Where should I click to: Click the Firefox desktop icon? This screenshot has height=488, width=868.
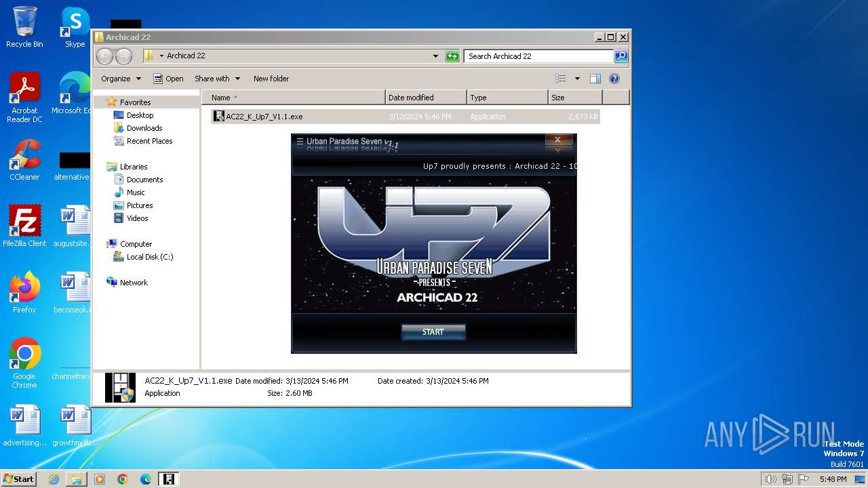coord(24,293)
